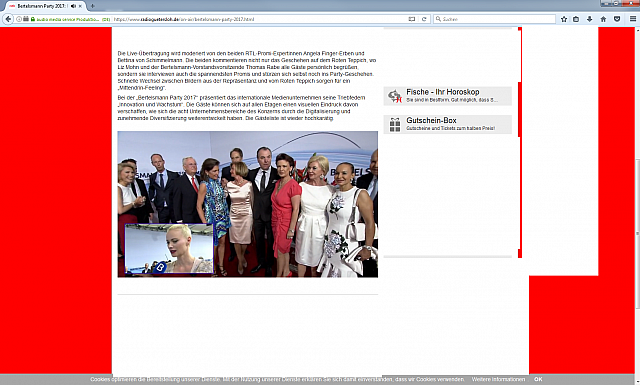640x385 pixels.
Task: Open the Weitere Informationen cookie link
Action: [x=498, y=379]
